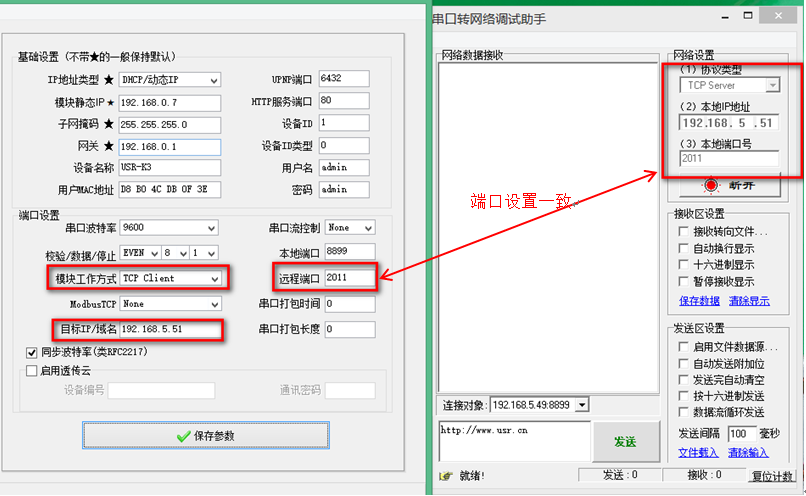Toggle 暂停接收显示 checkbox
Screen dimensions: 806x496
point(684,282)
